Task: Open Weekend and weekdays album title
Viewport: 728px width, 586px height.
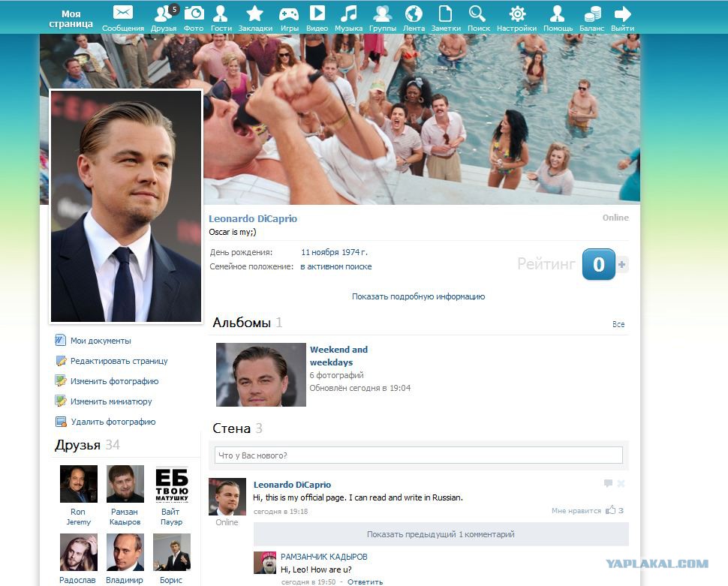Action: click(338, 356)
